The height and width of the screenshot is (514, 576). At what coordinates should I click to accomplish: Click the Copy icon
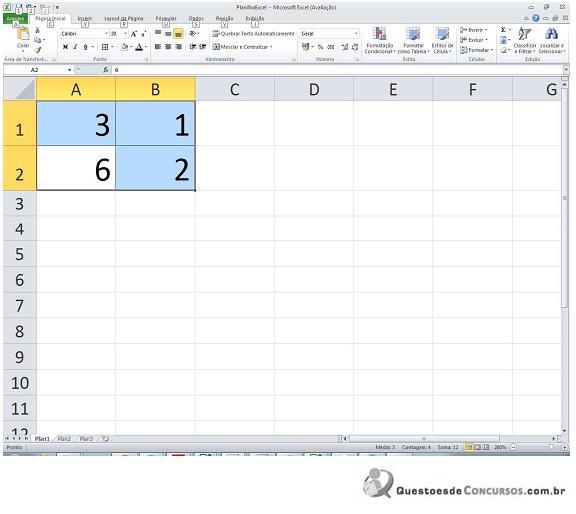pos(37,40)
